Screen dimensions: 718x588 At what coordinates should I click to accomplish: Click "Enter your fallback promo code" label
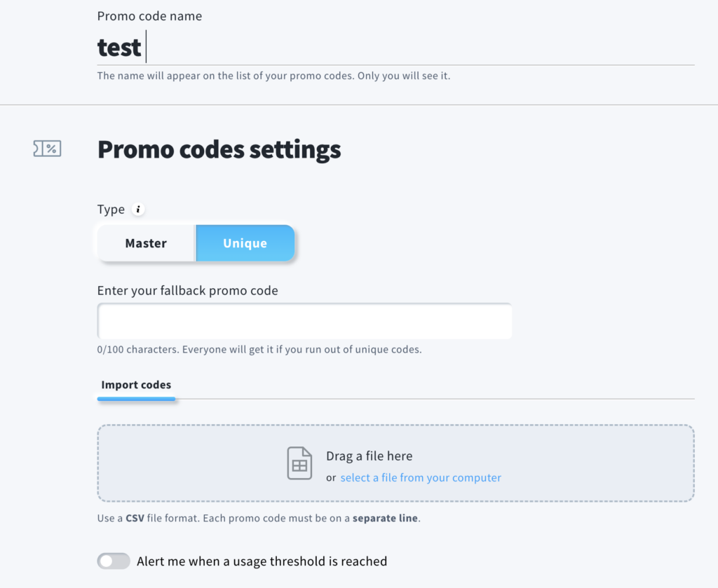pyautogui.click(x=187, y=291)
